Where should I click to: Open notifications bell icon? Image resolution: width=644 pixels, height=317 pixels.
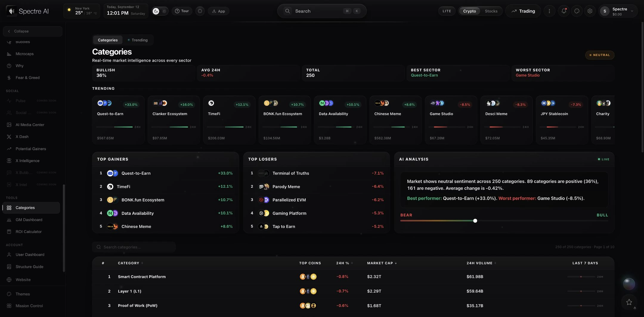tap(563, 11)
